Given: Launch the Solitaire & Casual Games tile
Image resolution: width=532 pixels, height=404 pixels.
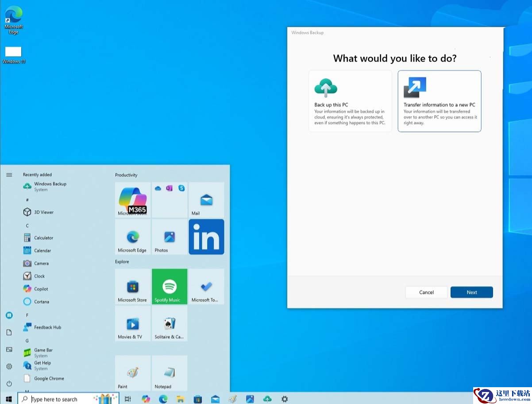Looking at the screenshot, I should (170, 323).
